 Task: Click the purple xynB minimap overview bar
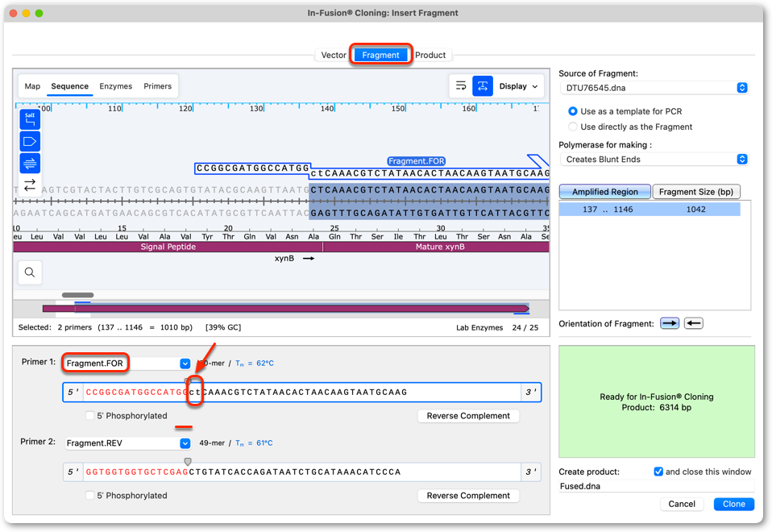coord(285,309)
